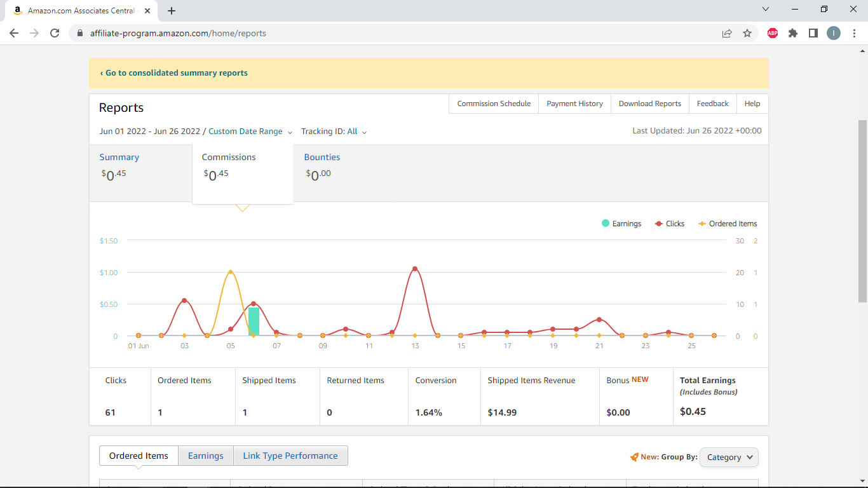Click the lock icon in address bar
The height and width of the screenshot is (488, 868).
click(x=80, y=33)
